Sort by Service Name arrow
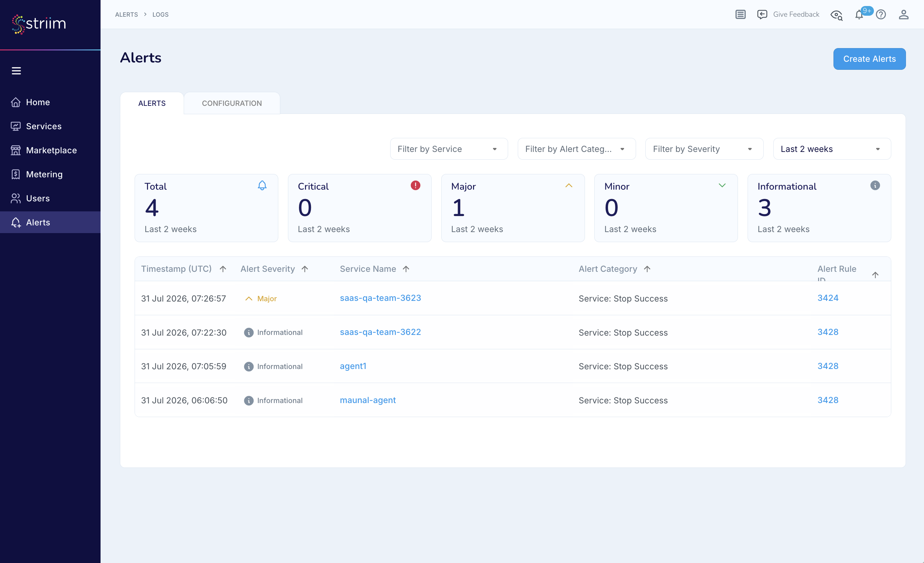924x563 pixels. pos(406,269)
